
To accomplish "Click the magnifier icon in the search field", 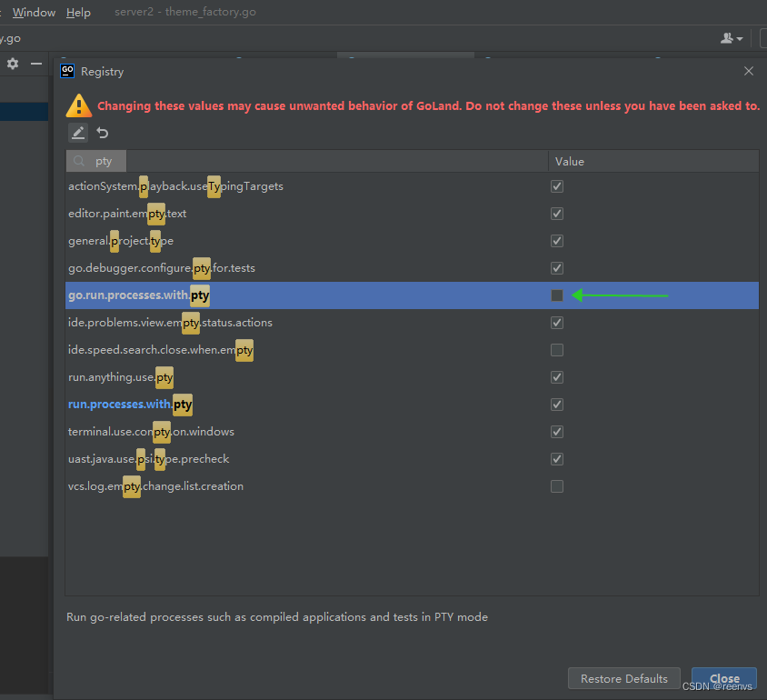I will coord(79,161).
